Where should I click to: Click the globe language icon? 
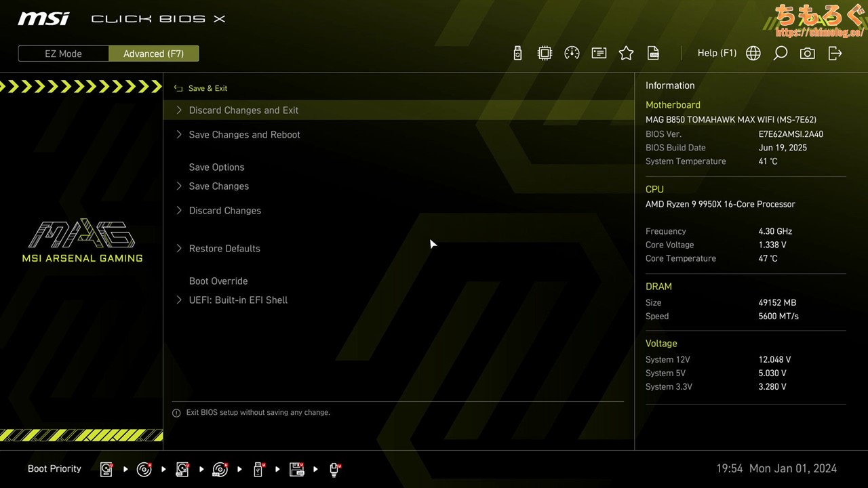[753, 54]
